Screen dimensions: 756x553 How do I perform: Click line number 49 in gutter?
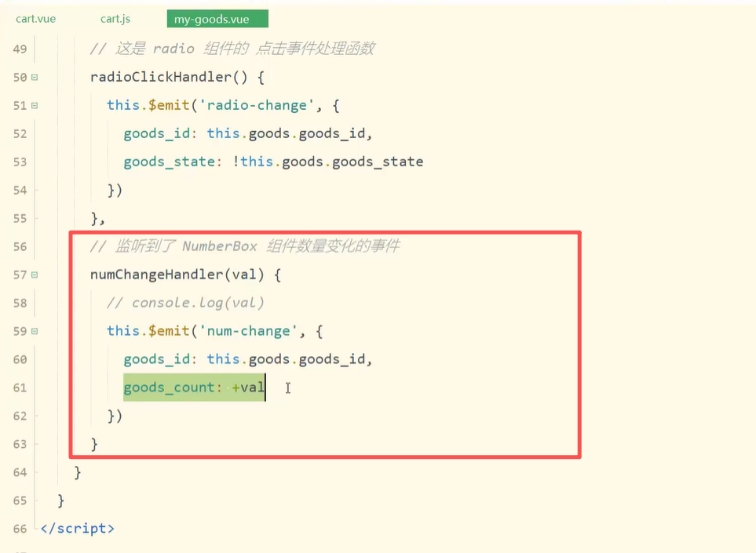(20, 49)
